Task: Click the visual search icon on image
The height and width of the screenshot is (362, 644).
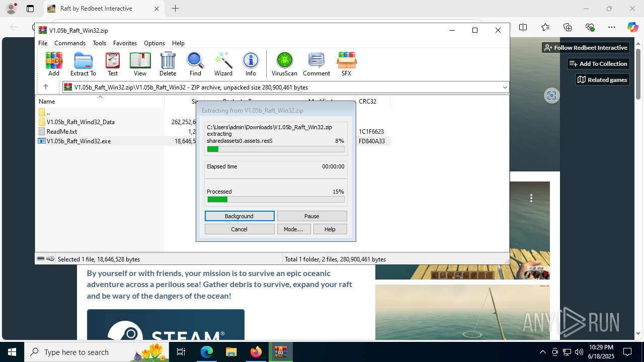Action: click(551, 96)
